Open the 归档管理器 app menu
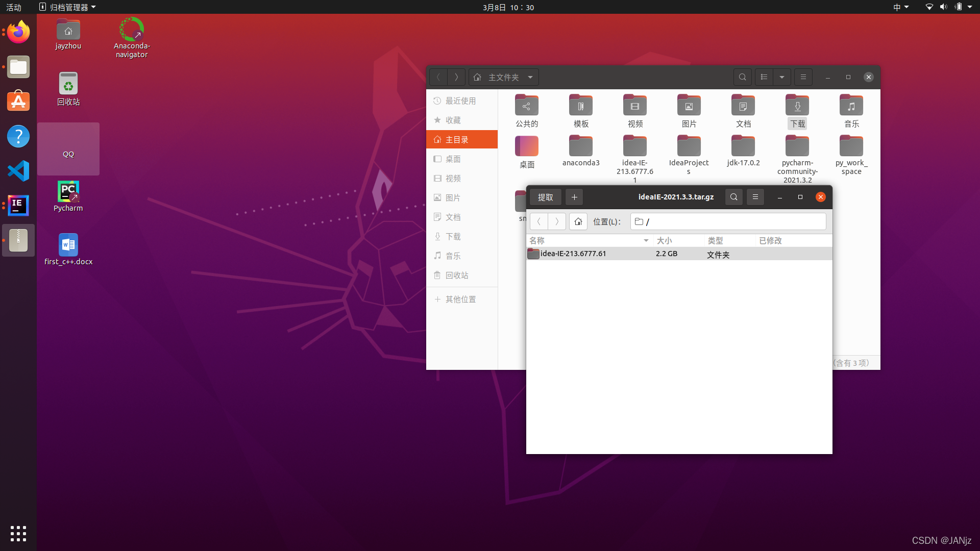Image resolution: width=980 pixels, height=551 pixels. tap(68, 7)
